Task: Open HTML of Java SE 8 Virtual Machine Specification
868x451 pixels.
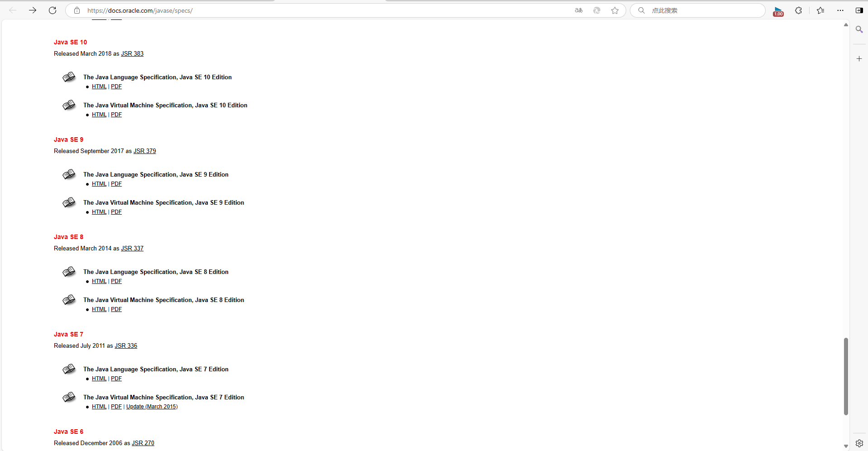Action: 99,309
